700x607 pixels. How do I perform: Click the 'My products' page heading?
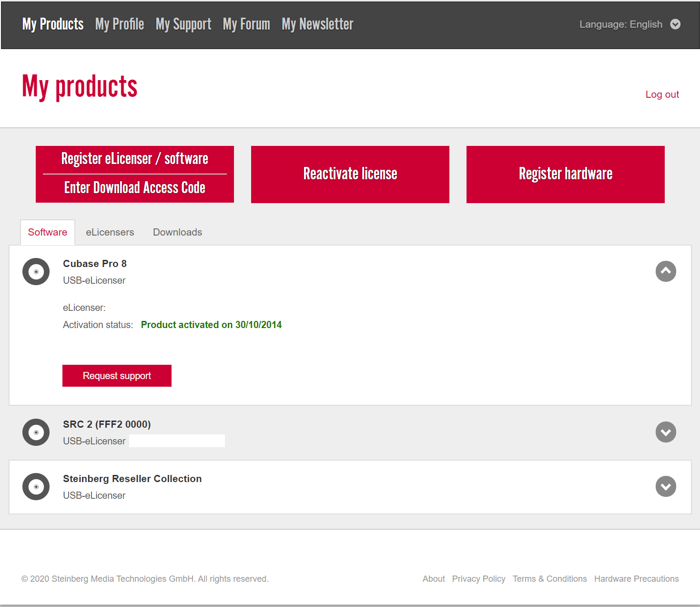(80, 87)
